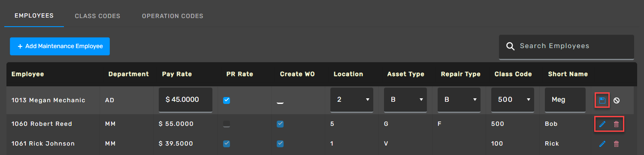Screen dimensions: 644x155
Task: Open the Asset Type dropdown
Action: [405, 100]
